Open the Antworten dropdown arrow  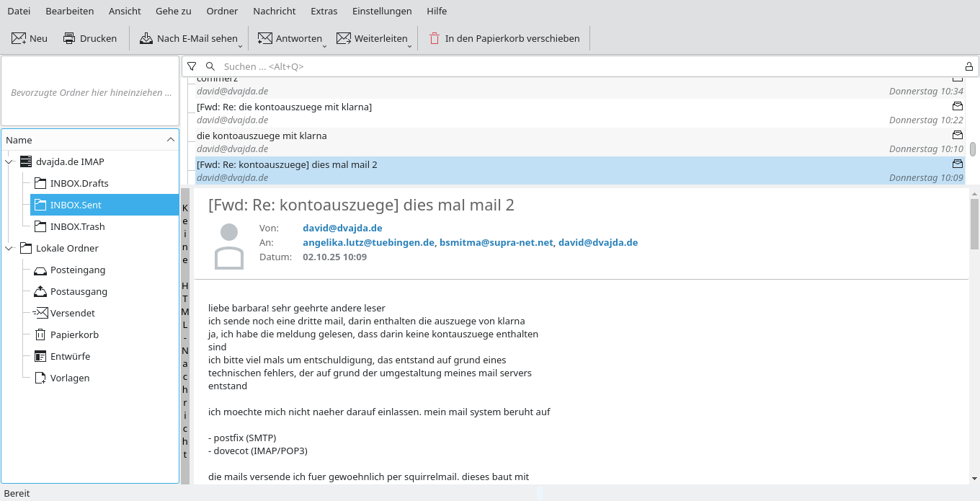tap(324, 45)
